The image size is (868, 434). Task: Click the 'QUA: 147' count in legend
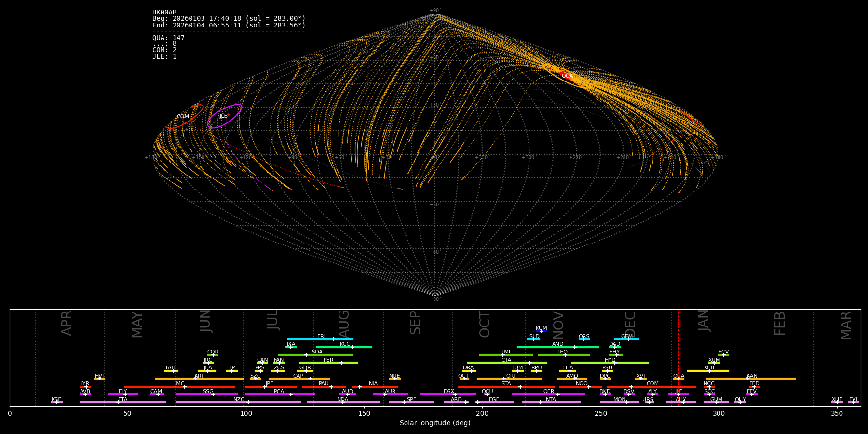click(x=168, y=38)
